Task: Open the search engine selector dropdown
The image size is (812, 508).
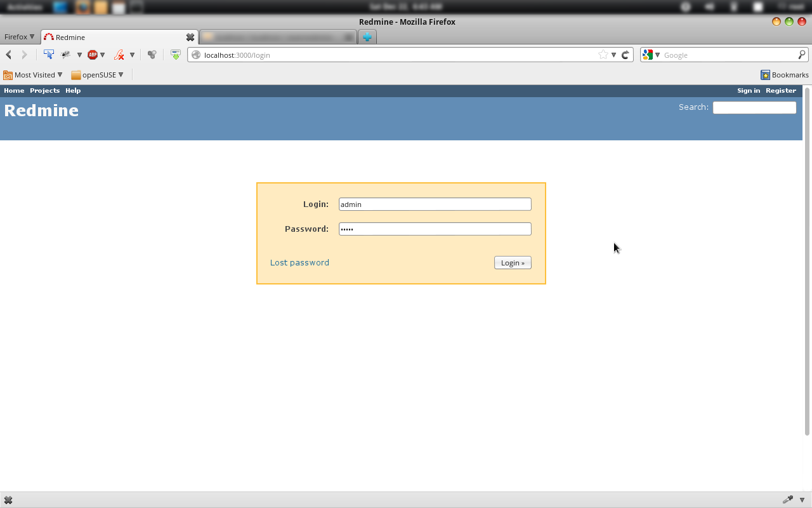Action: tap(657, 55)
